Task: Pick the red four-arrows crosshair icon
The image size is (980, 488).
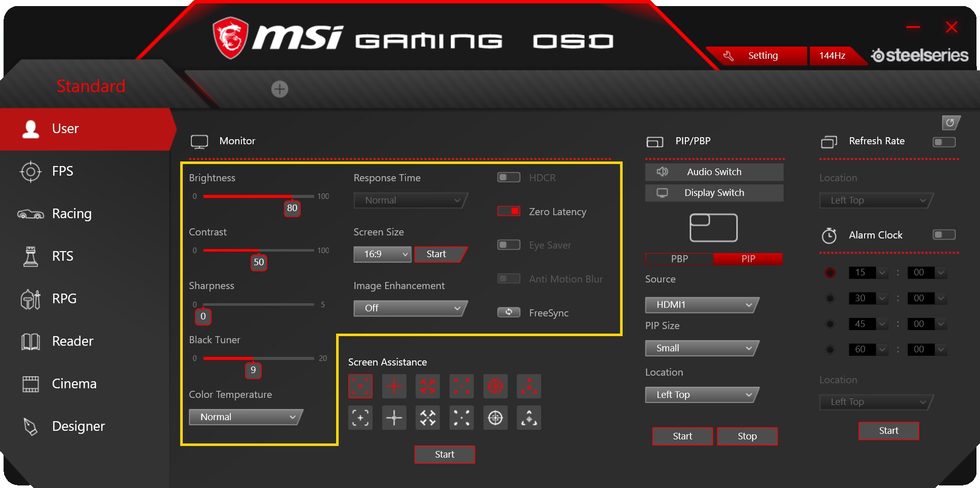Action: coord(428,387)
